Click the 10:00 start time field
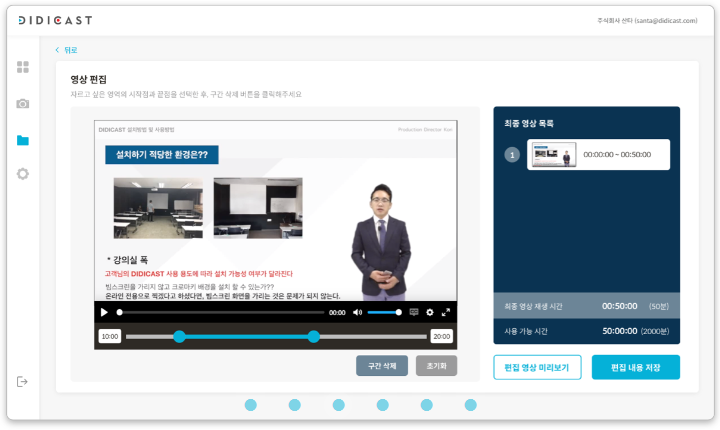Image resolution: width=720 pixels, height=430 pixels. coord(110,336)
